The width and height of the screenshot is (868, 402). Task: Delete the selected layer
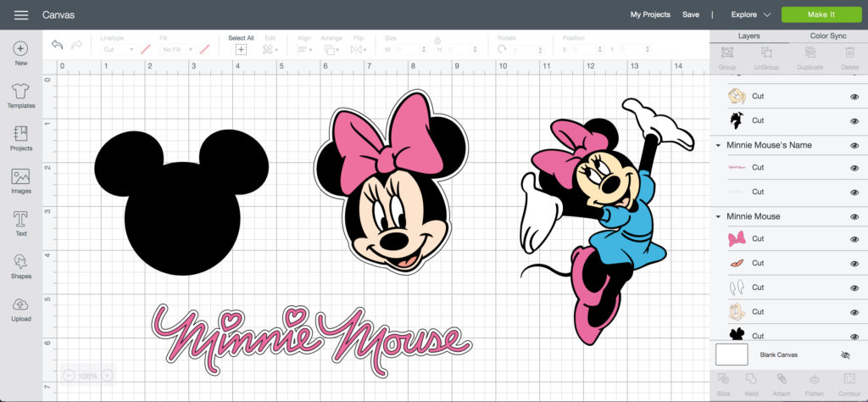[x=849, y=57]
